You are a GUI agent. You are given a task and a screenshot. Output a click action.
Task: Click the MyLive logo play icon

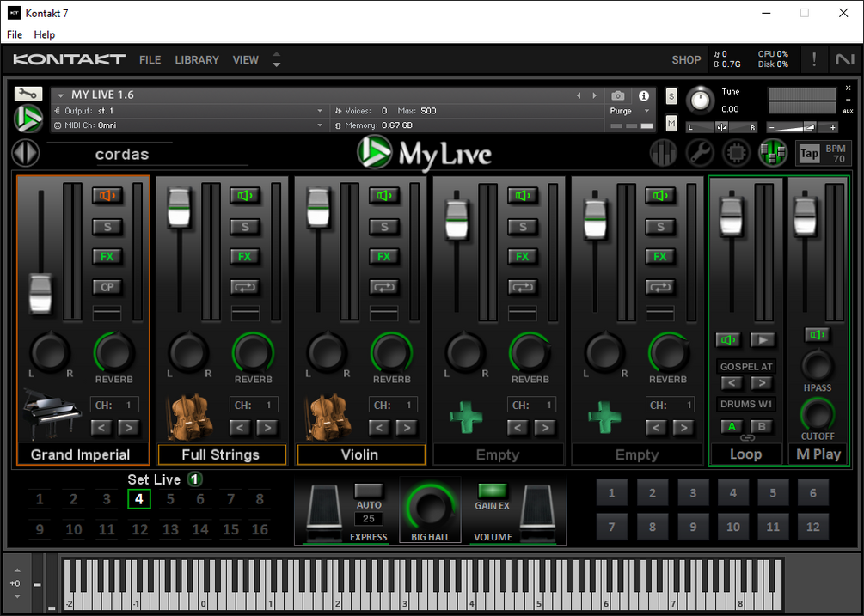pyautogui.click(x=374, y=152)
